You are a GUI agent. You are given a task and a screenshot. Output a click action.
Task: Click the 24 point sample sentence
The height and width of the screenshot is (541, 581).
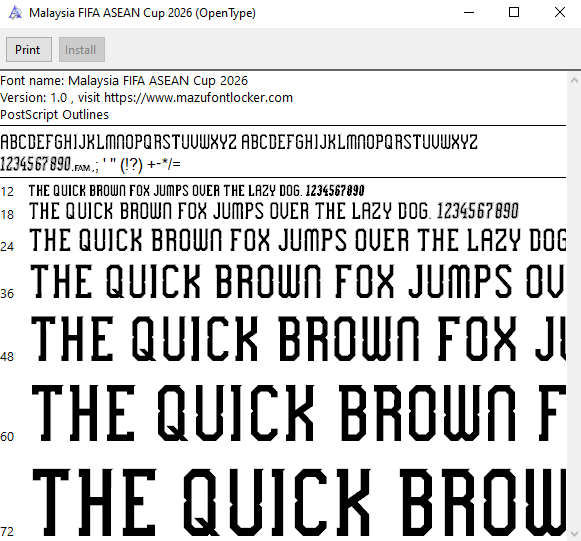[x=298, y=240]
